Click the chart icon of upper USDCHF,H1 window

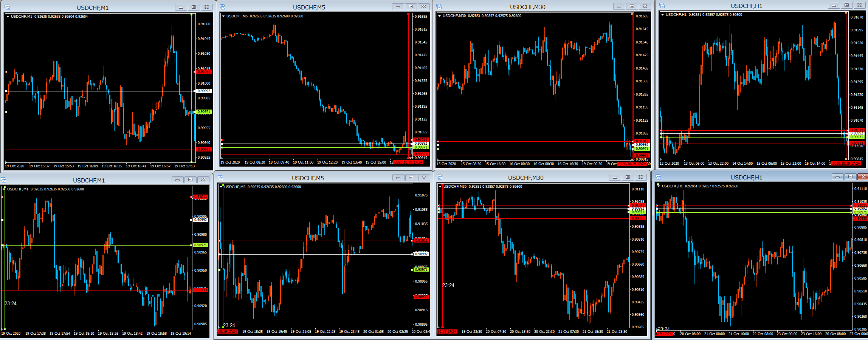[x=662, y=5]
